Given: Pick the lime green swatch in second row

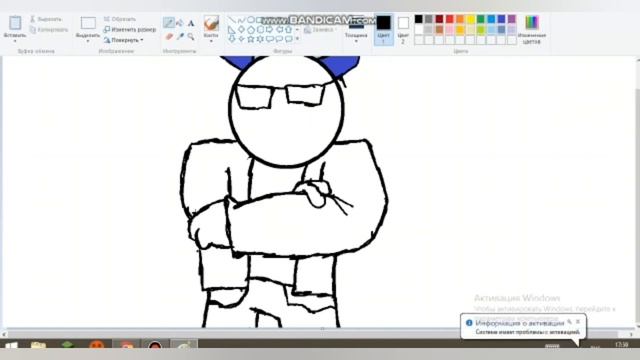Looking at the screenshot, I should pos(481,29).
